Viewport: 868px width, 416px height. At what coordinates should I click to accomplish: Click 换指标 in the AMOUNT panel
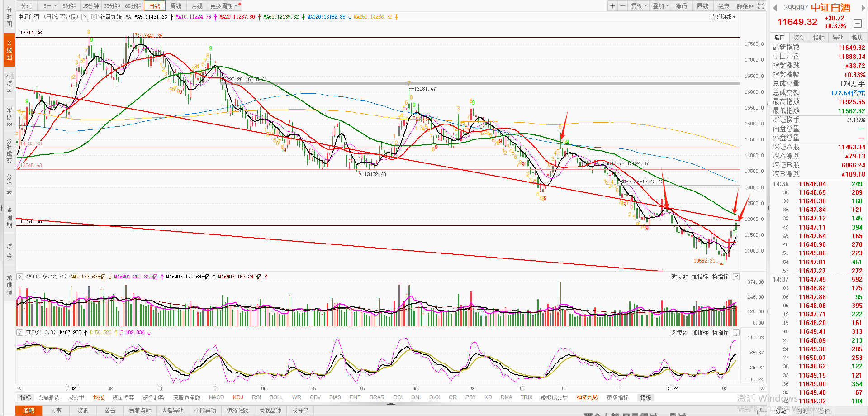click(x=720, y=277)
